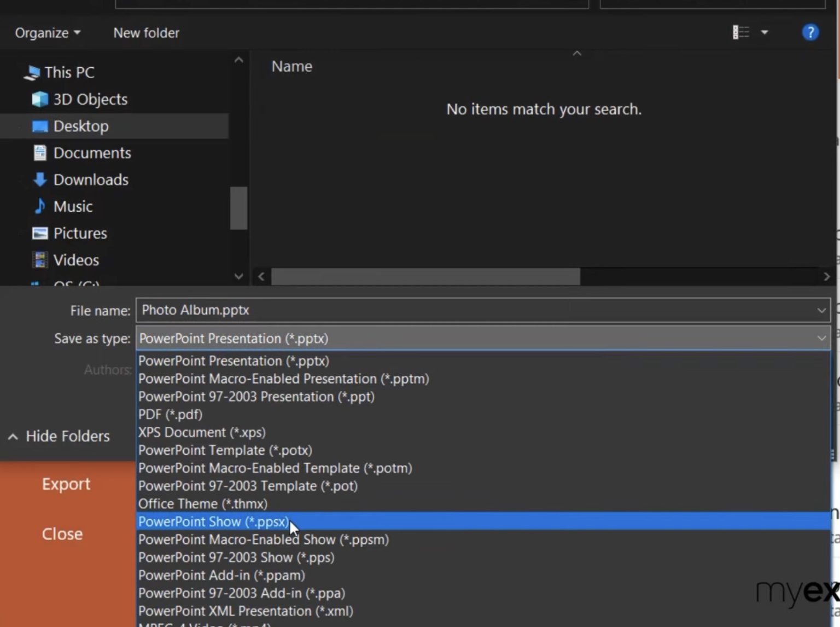Open the Downloads folder
This screenshot has width=840, height=627.
pos(91,179)
